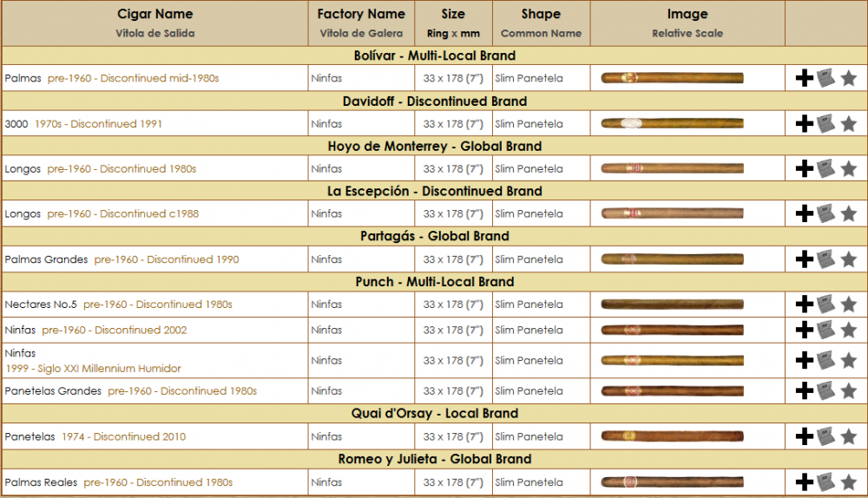Click the plus icon for Ninfas Discontinued 2002

(805, 330)
